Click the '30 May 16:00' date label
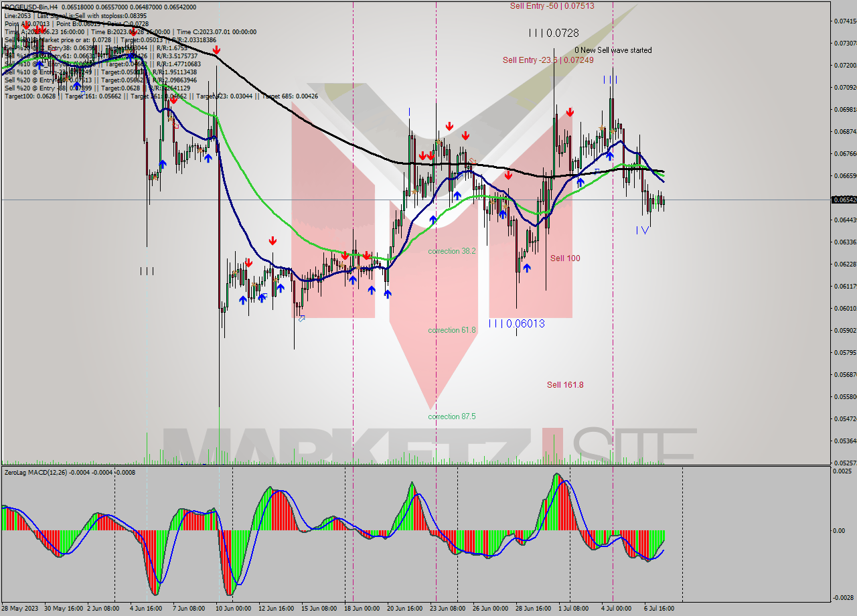This screenshot has width=857, height=616. click(x=64, y=609)
